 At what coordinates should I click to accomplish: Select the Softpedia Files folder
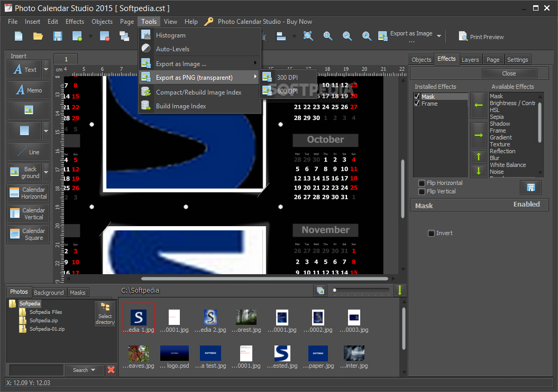pyautogui.click(x=45, y=312)
